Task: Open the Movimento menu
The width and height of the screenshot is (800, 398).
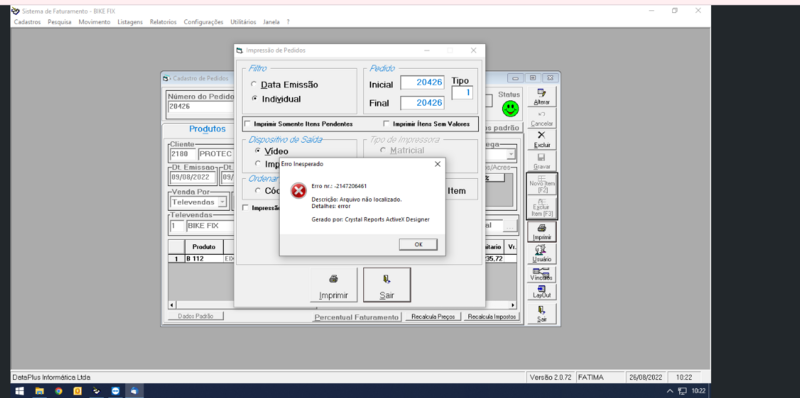Action: (x=94, y=22)
